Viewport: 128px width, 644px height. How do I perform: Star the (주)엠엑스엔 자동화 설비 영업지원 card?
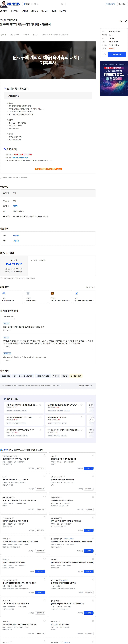(93, 455)
